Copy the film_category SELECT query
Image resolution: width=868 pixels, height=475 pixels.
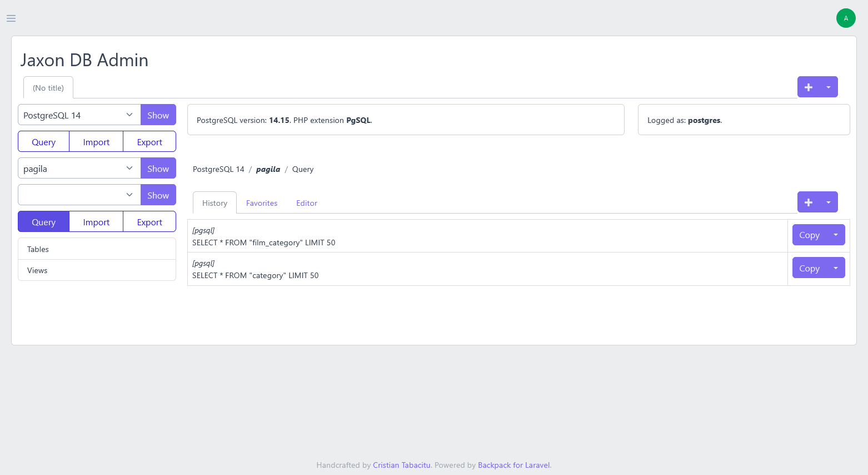[x=809, y=234]
